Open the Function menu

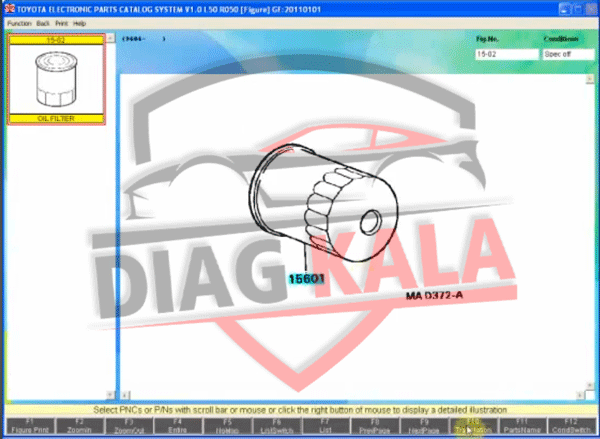(x=19, y=23)
